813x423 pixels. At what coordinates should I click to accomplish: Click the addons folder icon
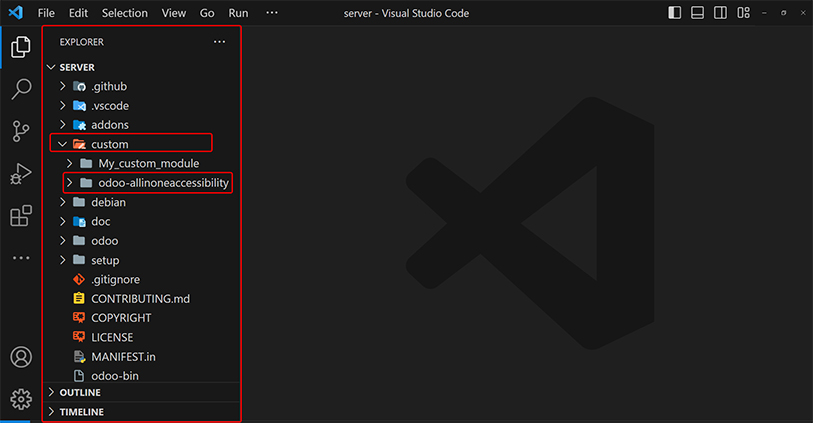[x=79, y=125]
